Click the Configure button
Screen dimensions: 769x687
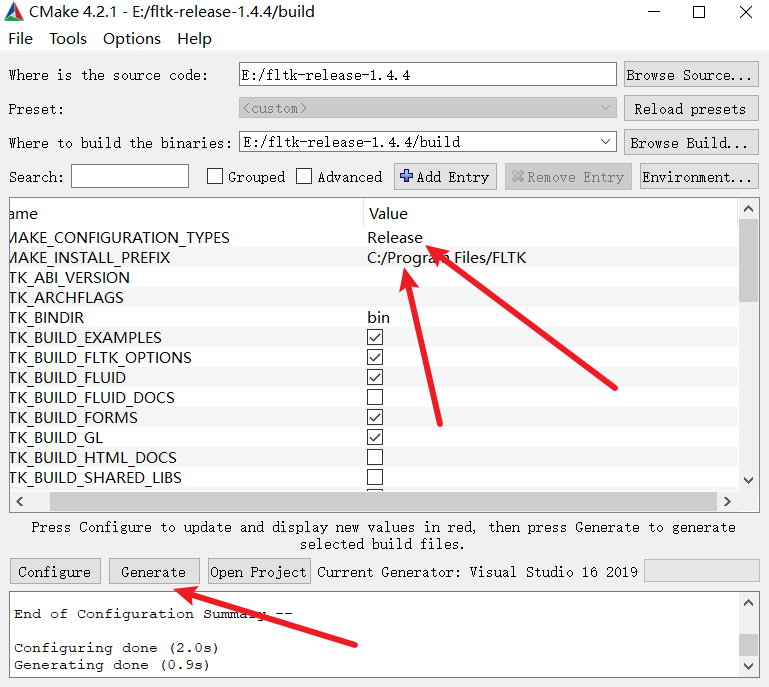(x=55, y=571)
